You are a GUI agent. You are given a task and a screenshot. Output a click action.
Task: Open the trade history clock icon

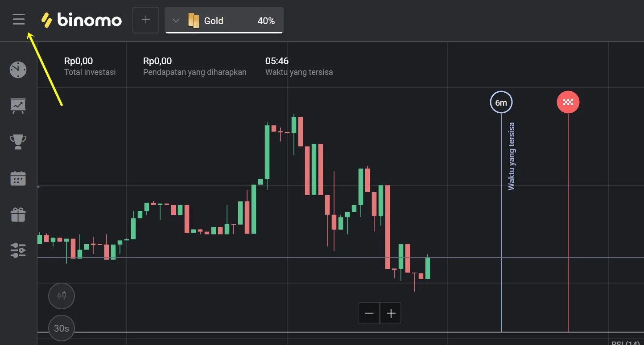point(18,70)
